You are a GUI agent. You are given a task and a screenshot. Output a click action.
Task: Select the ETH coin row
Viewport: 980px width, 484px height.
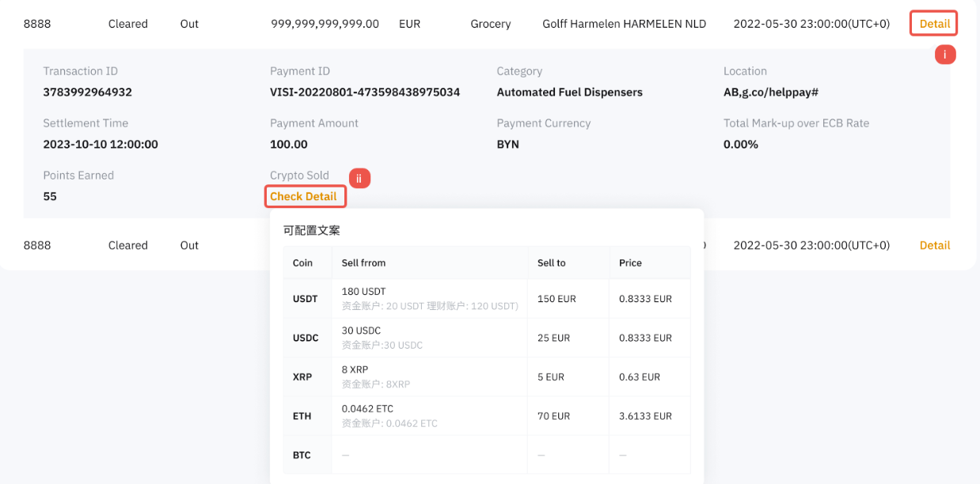[x=302, y=416]
